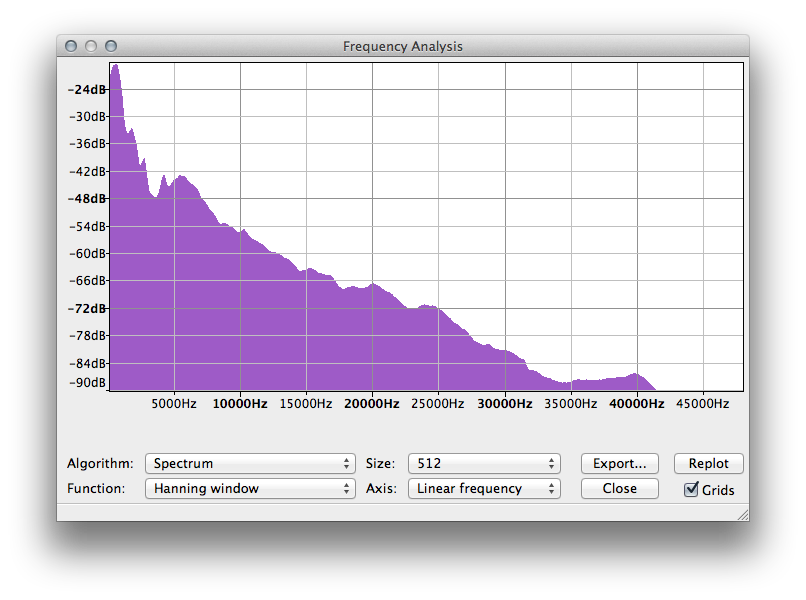Click the window resize grip corner

click(743, 515)
